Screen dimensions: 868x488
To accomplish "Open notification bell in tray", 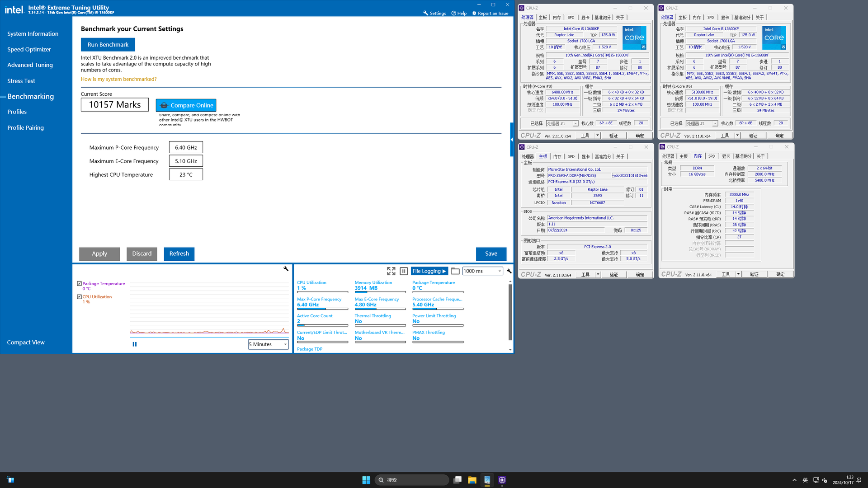I will click(x=859, y=480).
